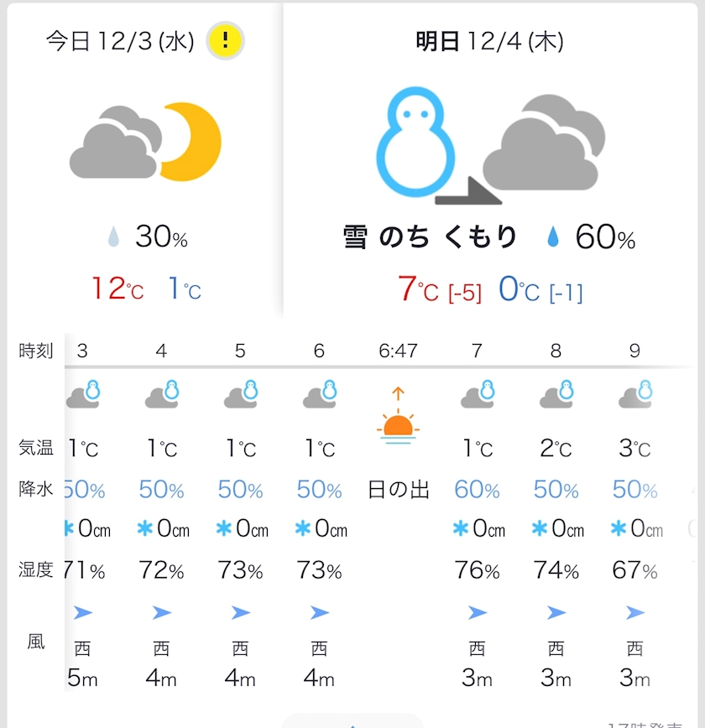Select tomorrow 12/4 (木) tab
The height and width of the screenshot is (728, 705).
[x=489, y=41]
